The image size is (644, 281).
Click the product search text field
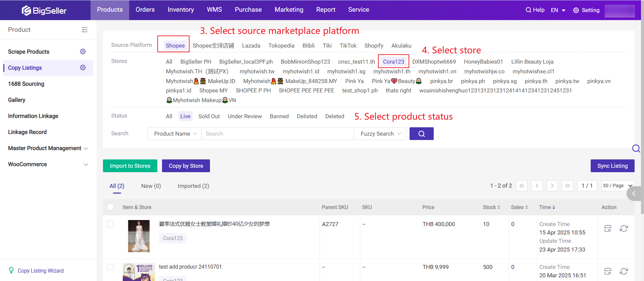tap(278, 134)
